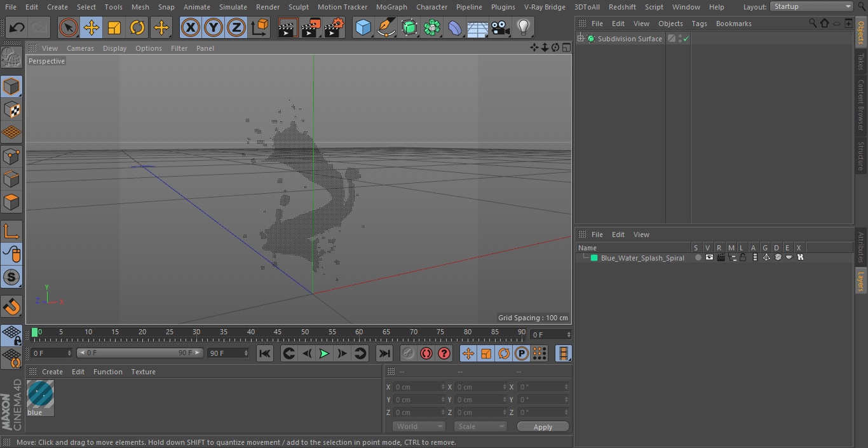Switch to Points mode
Screen dimensions: 868x448
11,156
